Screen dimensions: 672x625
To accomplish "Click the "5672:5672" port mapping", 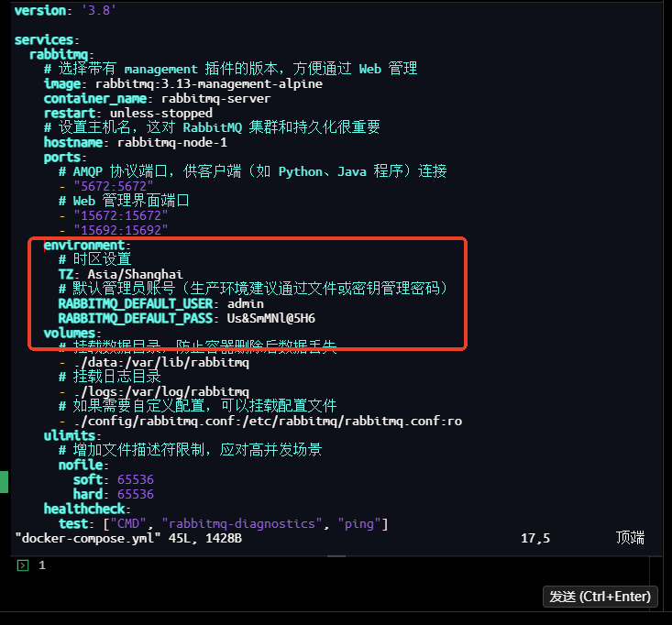I will tap(113, 186).
